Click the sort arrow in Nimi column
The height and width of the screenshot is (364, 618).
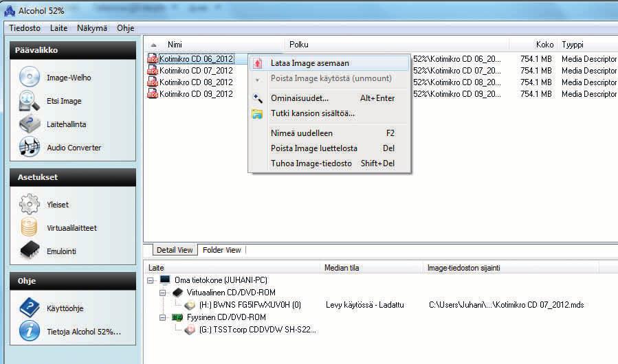tap(154, 45)
